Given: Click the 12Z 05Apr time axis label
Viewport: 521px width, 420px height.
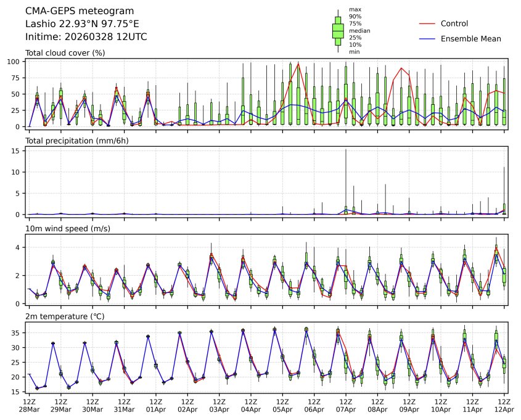Looking at the screenshot, I should [x=282, y=405].
